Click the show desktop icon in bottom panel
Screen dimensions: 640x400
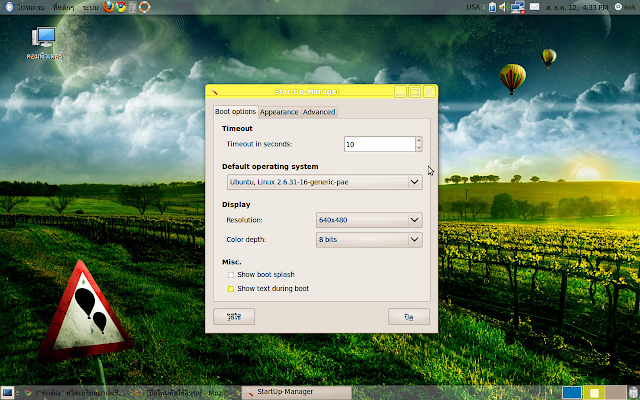point(7,393)
